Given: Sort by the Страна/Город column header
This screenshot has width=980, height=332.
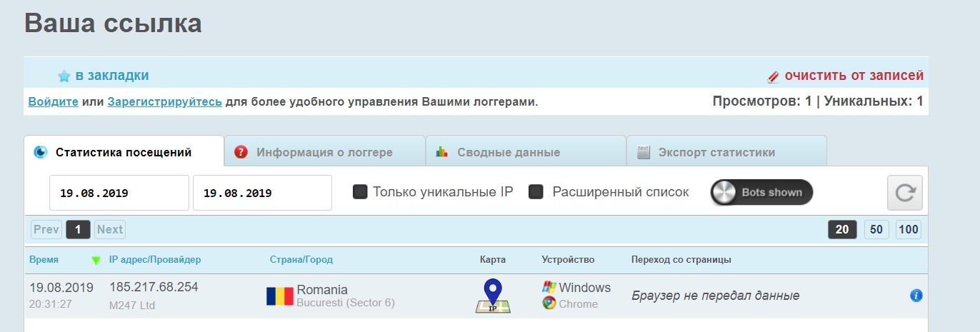Looking at the screenshot, I should pos(301,260).
